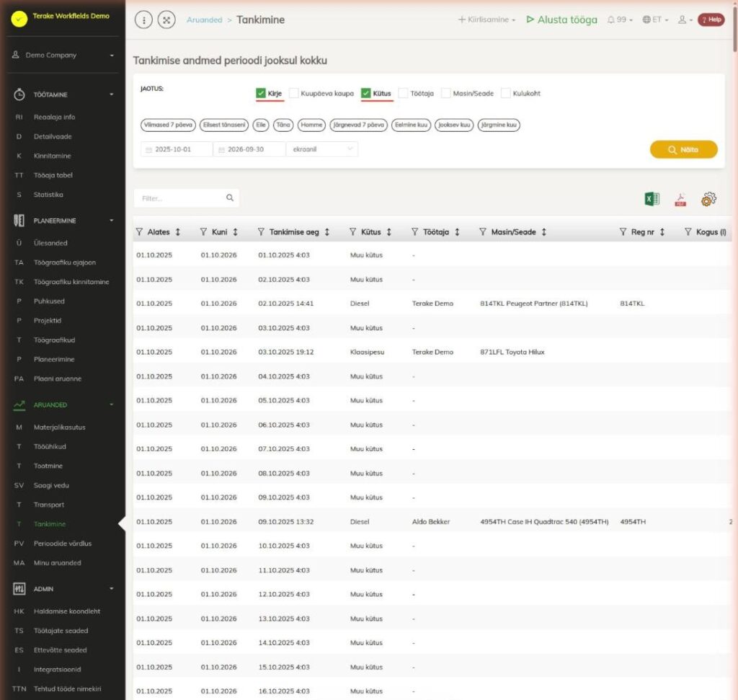Image resolution: width=738 pixels, height=700 pixels.
Task: Select the Jooksev kuu preset
Action: click(x=454, y=125)
